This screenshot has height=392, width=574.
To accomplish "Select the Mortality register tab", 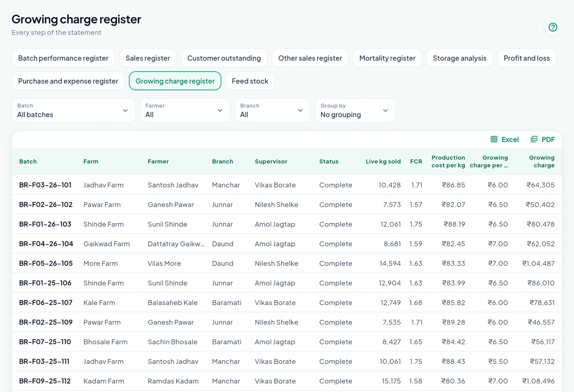I will 387,58.
